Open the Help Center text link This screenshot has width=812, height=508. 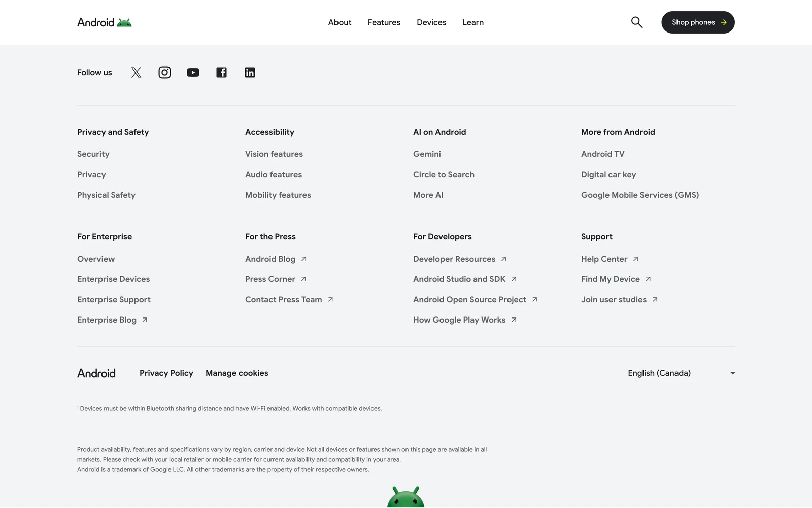pyautogui.click(x=604, y=259)
